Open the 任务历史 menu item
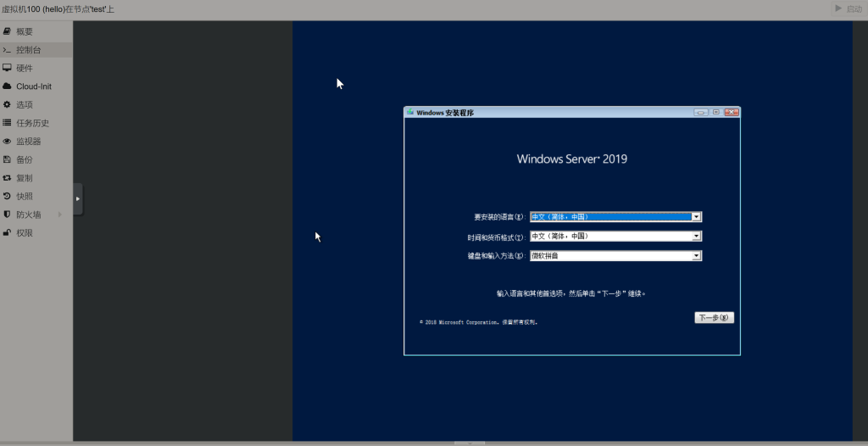868x446 pixels. (x=32, y=123)
